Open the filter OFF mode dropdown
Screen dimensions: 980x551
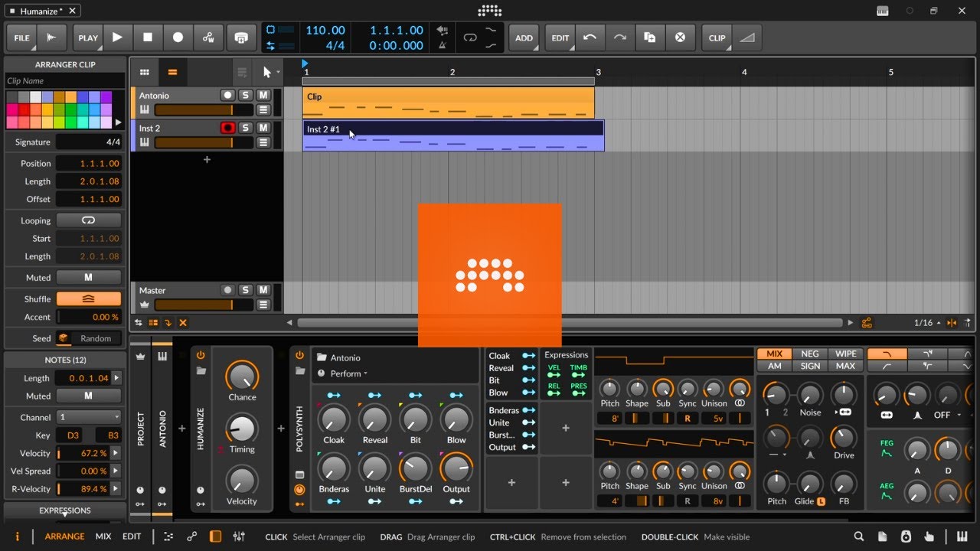pos(947,415)
